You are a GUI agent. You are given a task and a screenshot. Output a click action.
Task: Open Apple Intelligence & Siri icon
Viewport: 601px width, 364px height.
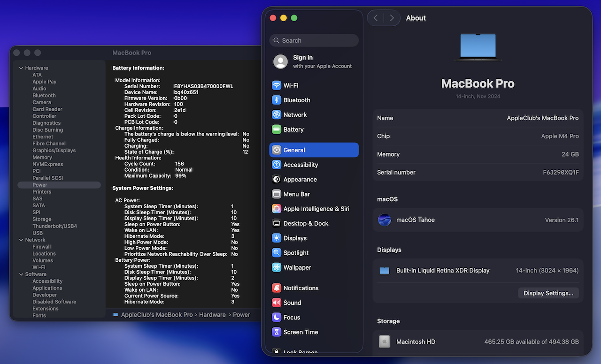pos(277,209)
